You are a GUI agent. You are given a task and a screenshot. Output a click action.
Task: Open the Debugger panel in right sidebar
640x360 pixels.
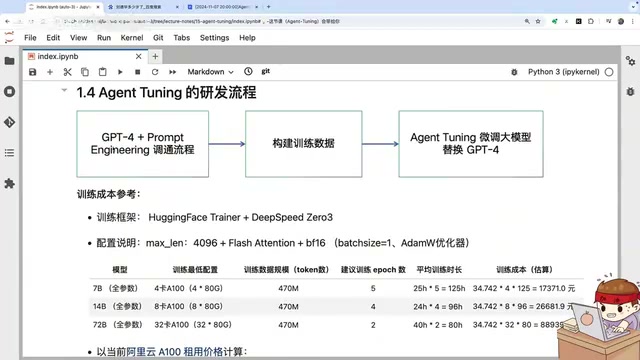coord(630,91)
